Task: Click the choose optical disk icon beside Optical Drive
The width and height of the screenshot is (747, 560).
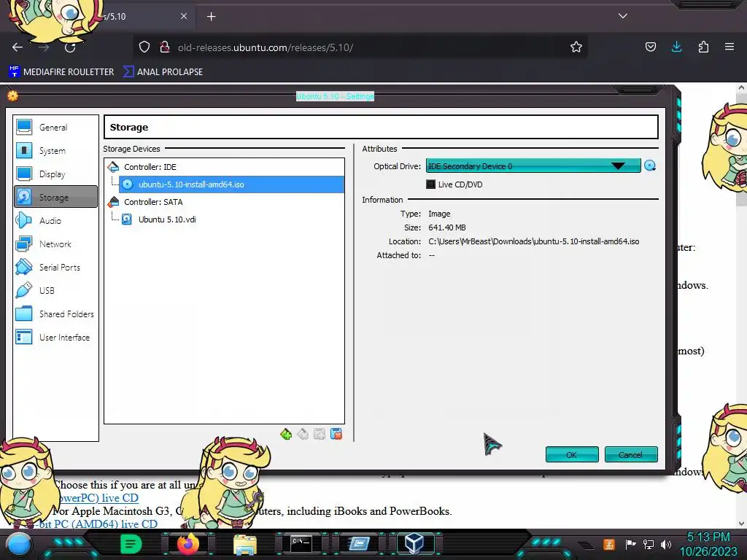Action: (650, 166)
